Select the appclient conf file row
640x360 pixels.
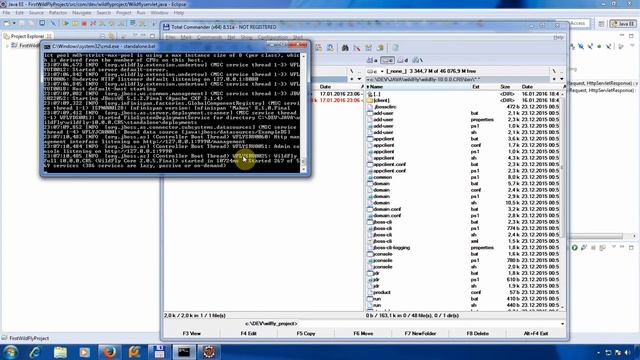click(x=464, y=145)
